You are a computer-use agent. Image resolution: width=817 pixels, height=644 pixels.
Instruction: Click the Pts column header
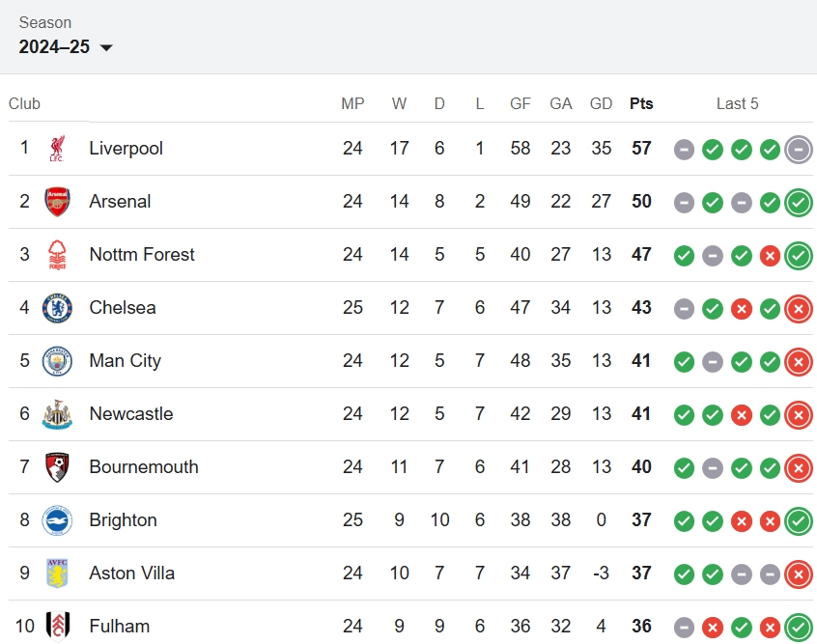click(641, 103)
